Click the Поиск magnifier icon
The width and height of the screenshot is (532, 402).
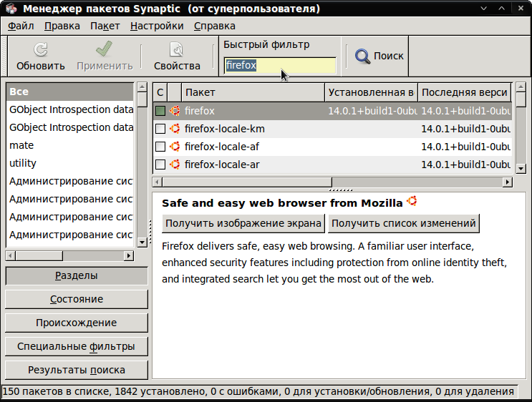[363, 57]
